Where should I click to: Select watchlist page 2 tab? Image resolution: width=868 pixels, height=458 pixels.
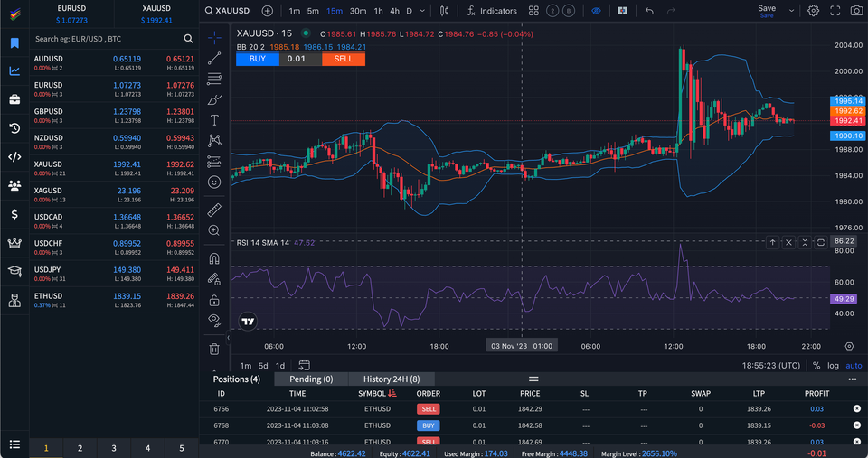coord(80,448)
